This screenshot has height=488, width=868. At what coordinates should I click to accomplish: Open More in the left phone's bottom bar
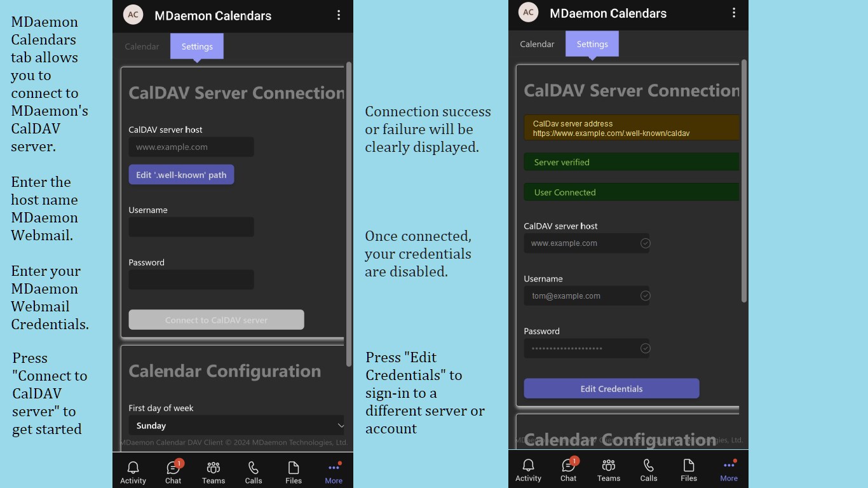coord(334,473)
